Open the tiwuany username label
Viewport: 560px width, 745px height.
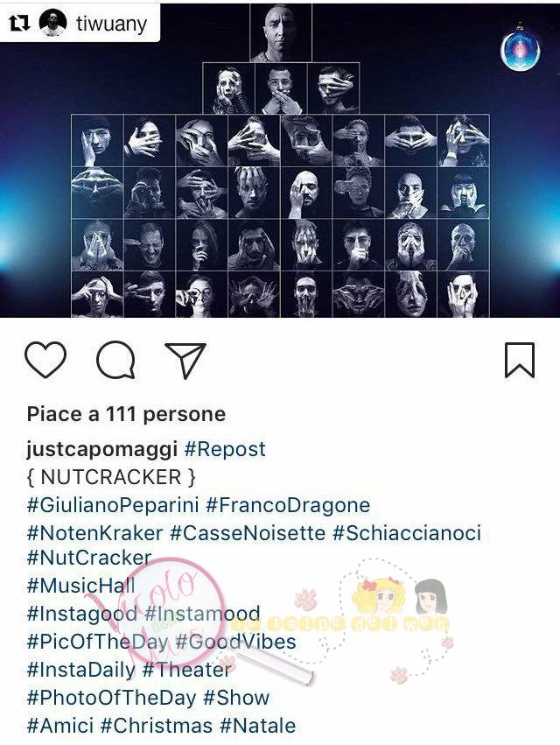[112, 24]
